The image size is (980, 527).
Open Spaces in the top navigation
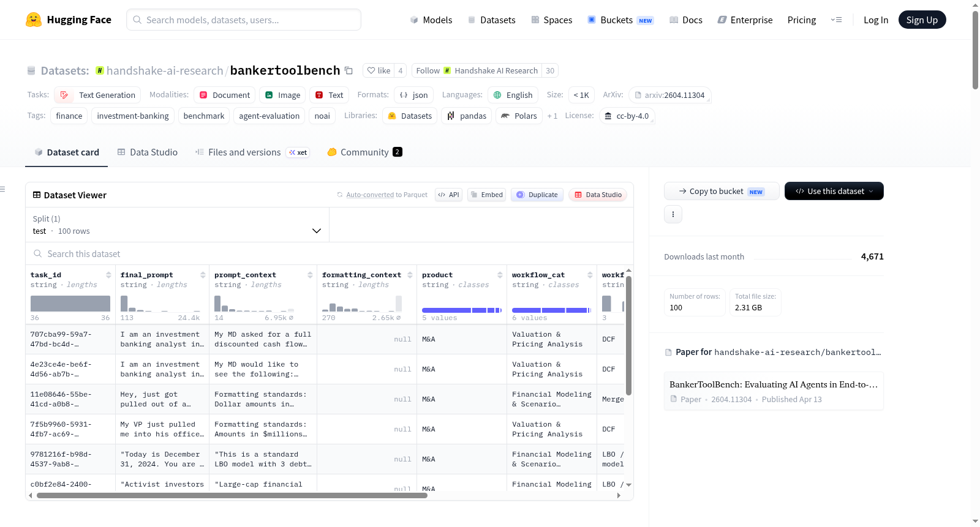tap(552, 20)
